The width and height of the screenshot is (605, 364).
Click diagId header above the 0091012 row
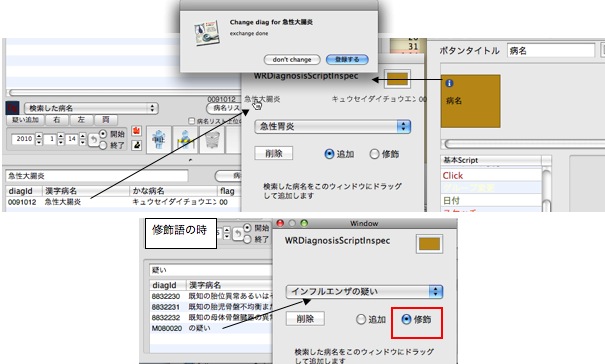(x=23, y=191)
